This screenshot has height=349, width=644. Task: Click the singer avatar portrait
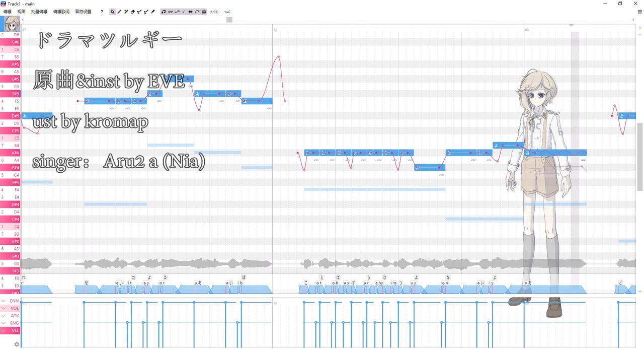tap(11, 24)
